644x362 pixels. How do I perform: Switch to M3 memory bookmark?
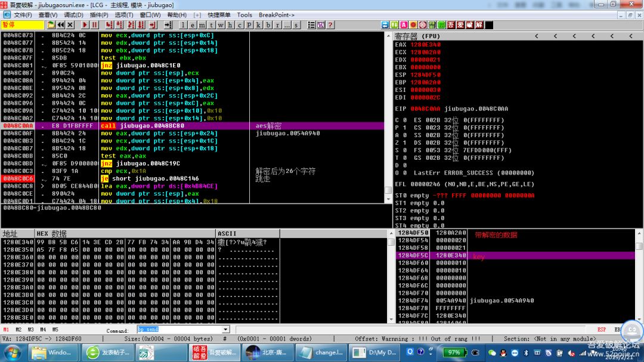30,329
